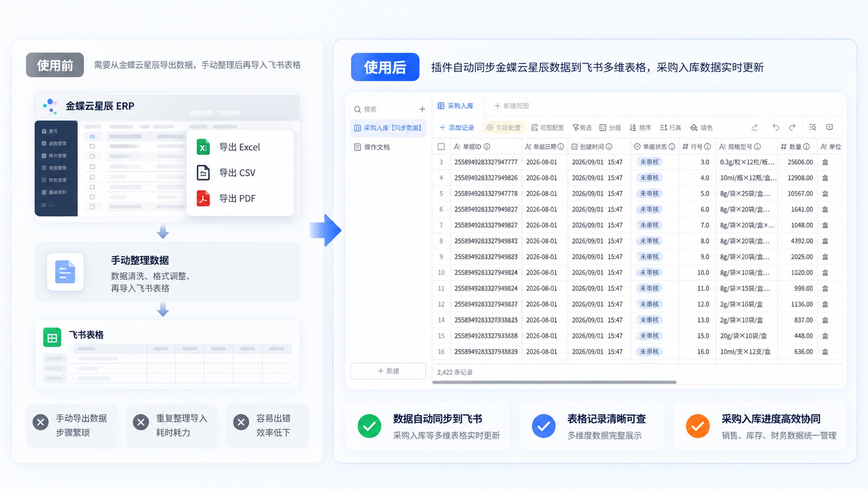
Task: Open the comments icon in the toolbar
Action: 830,127
